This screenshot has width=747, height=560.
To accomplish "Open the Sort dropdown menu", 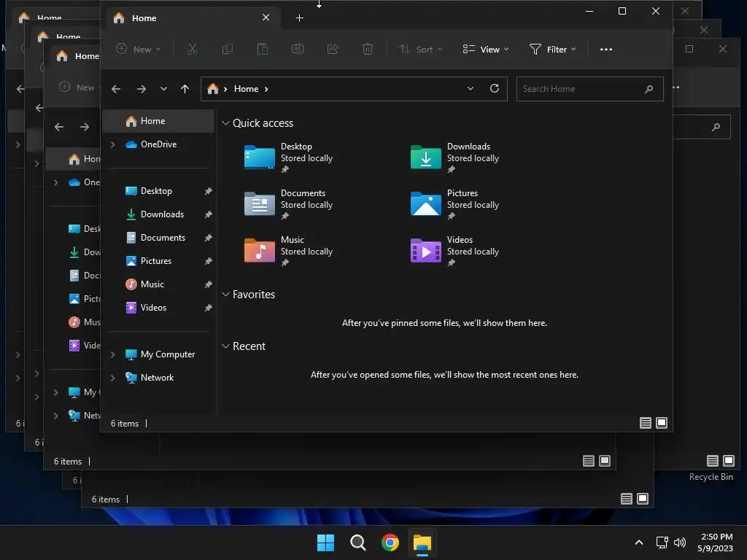I will [x=421, y=49].
